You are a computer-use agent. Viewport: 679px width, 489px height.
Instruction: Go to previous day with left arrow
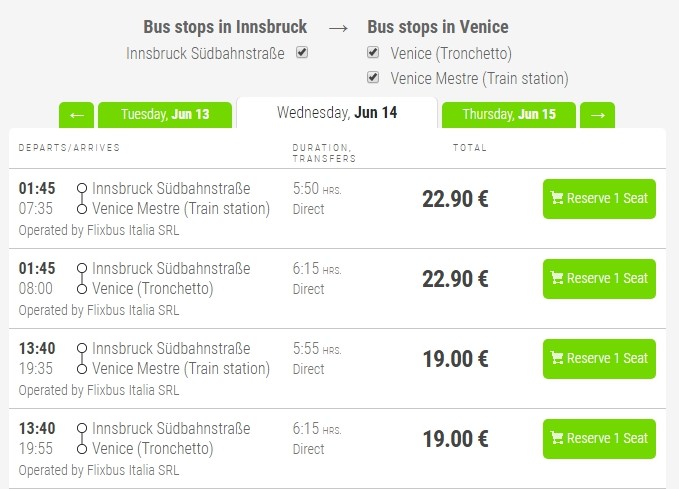tap(76, 115)
